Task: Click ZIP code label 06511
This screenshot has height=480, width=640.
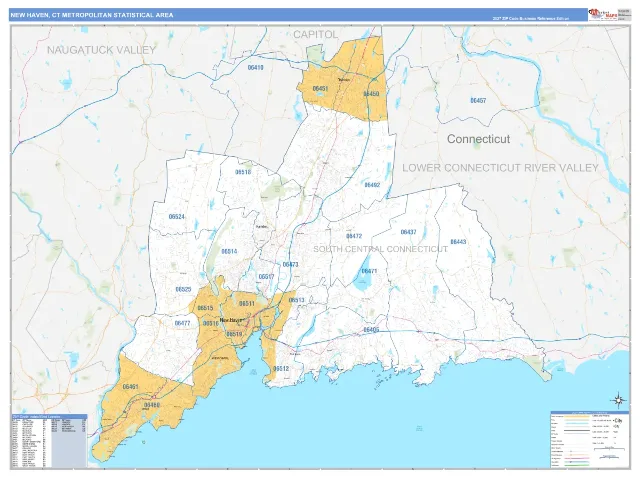Action: [x=247, y=304]
